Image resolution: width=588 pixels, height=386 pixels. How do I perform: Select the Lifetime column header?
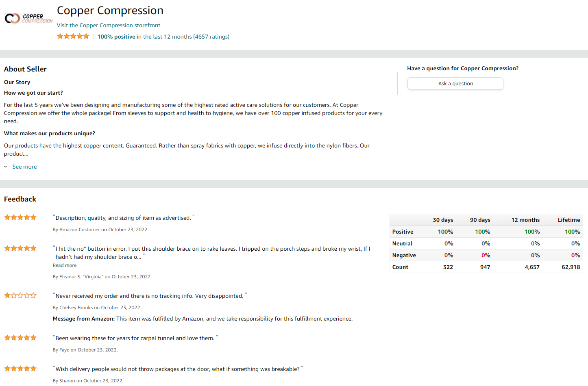coord(569,220)
